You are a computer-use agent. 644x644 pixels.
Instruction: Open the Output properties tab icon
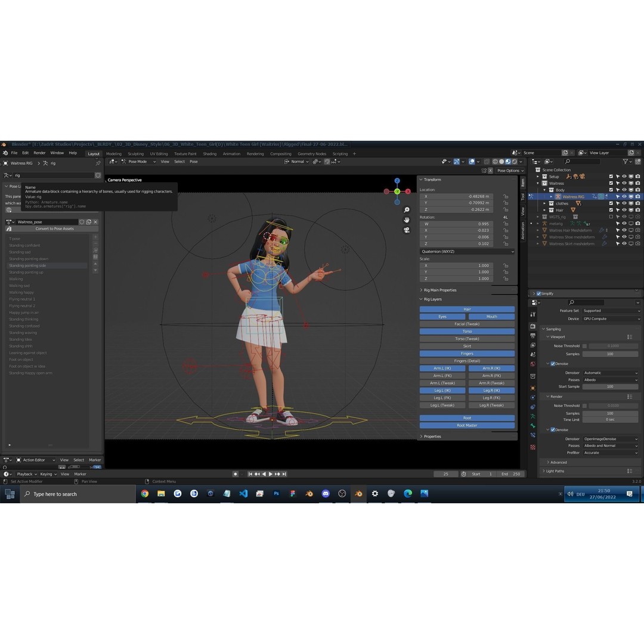[532, 336]
